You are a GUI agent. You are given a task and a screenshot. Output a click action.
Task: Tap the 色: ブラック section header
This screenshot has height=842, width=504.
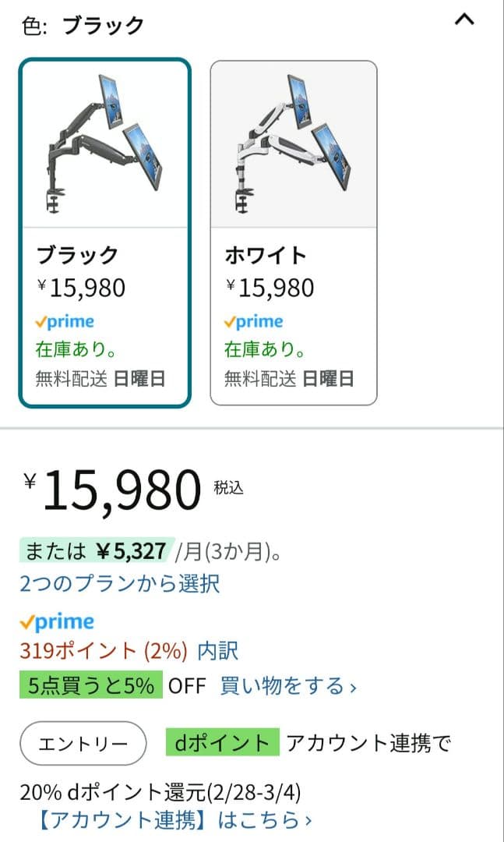pyautogui.click(x=83, y=25)
